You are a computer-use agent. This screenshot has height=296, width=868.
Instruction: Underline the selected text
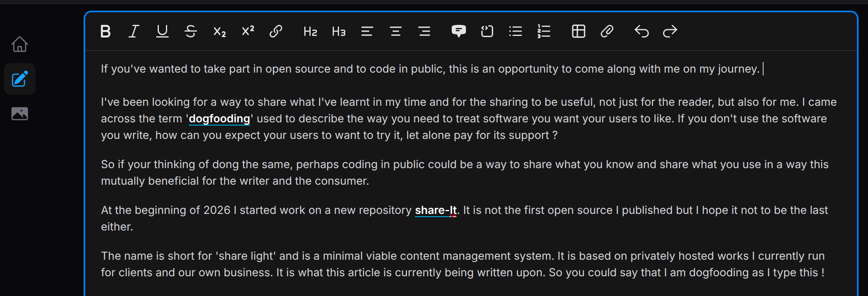click(x=162, y=31)
